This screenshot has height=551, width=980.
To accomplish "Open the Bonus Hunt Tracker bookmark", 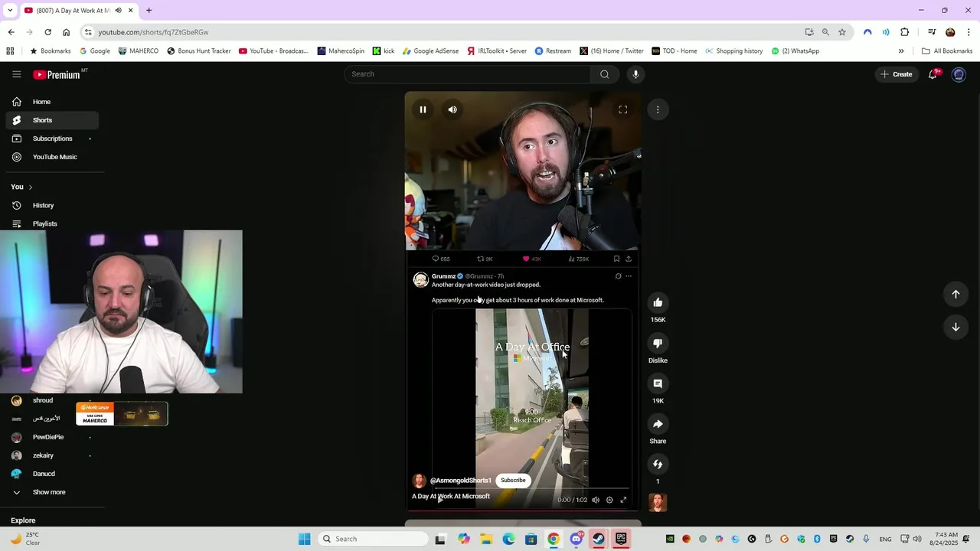I will 198,51.
